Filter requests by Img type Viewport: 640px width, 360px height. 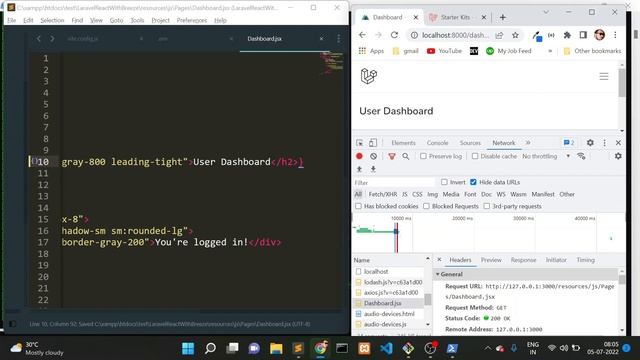(x=432, y=194)
